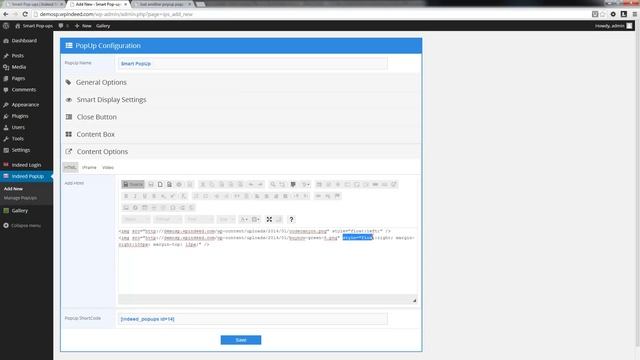Click the Insert Table icon

click(144, 207)
